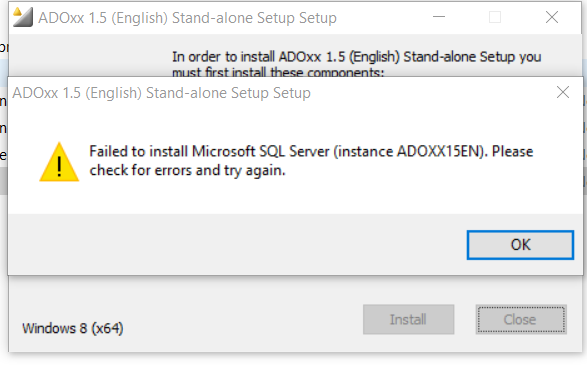Image resolution: width=587 pixels, height=366 pixels.
Task: Click the main Setup window title text
Action: (x=187, y=18)
